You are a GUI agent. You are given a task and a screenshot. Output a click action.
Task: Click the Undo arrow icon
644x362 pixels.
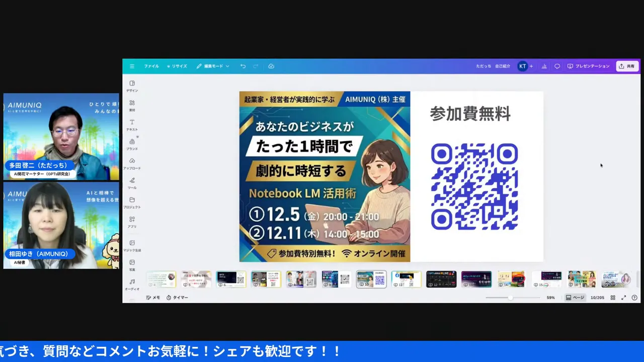[x=243, y=66]
